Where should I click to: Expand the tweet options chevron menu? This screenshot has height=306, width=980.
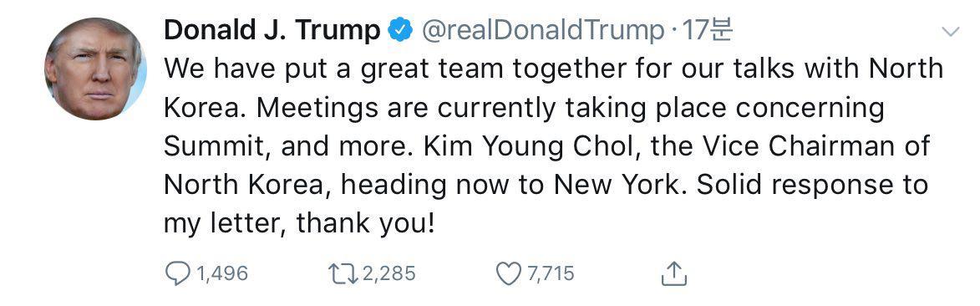coord(950,31)
